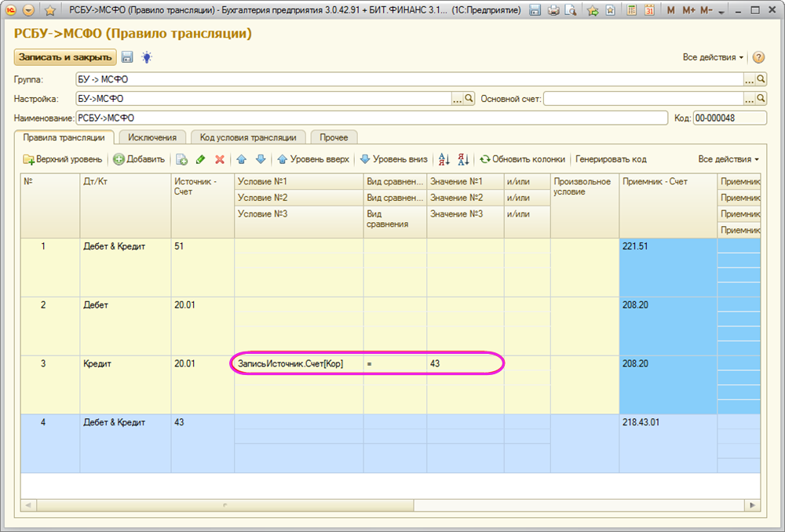The height and width of the screenshot is (532, 785).
Task: Switch to the Правила трансляции tab
Action: click(x=64, y=137)
